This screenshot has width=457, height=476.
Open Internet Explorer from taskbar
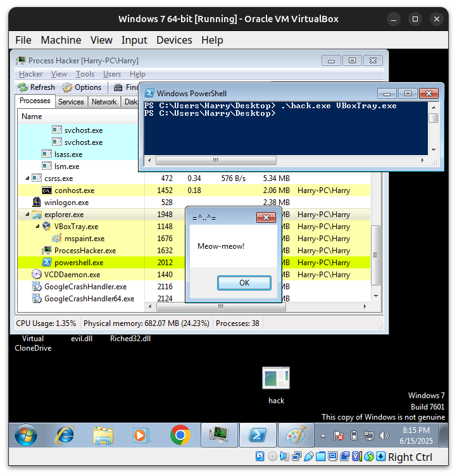(65, 435)
